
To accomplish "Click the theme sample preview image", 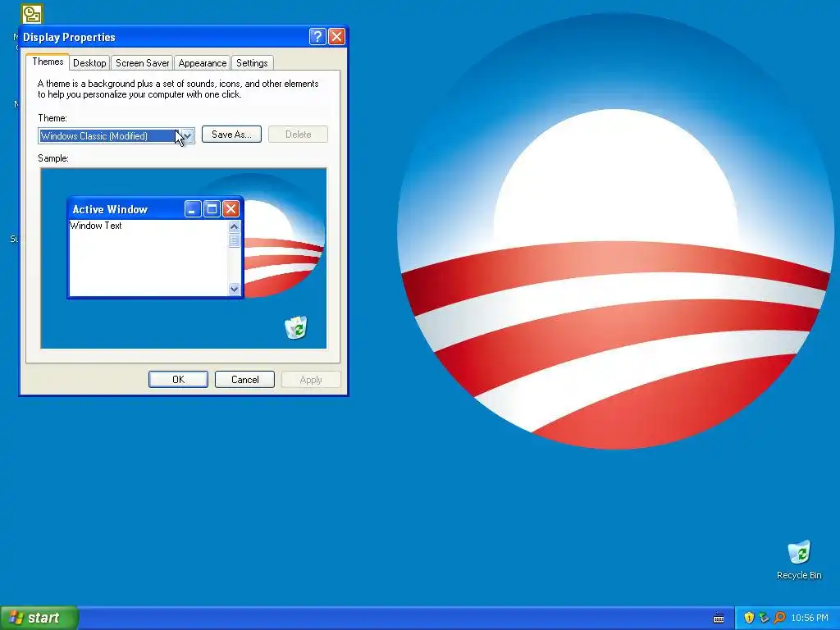I will click(183, 258).
